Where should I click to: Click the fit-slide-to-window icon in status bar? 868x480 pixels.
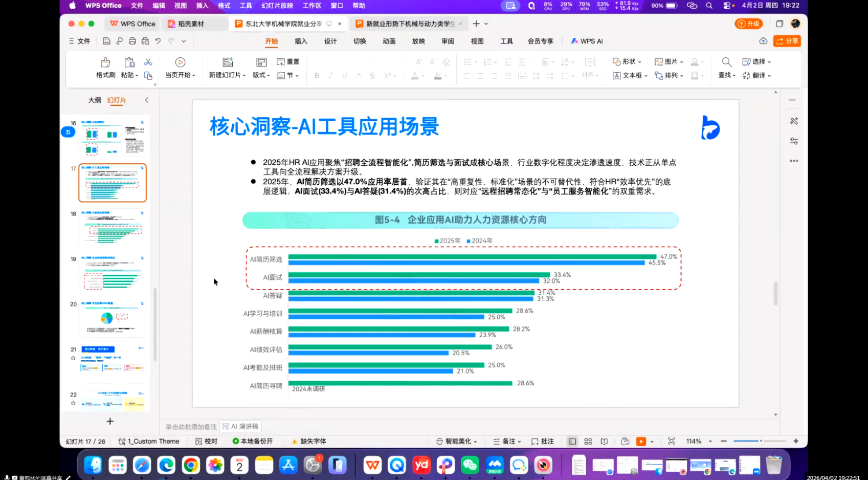coord(671,441)
